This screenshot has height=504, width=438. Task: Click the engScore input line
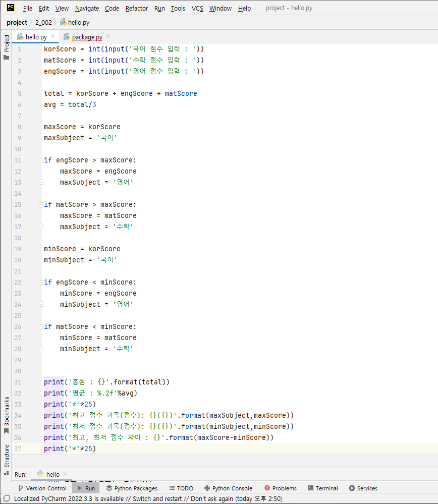pos(124,71)
